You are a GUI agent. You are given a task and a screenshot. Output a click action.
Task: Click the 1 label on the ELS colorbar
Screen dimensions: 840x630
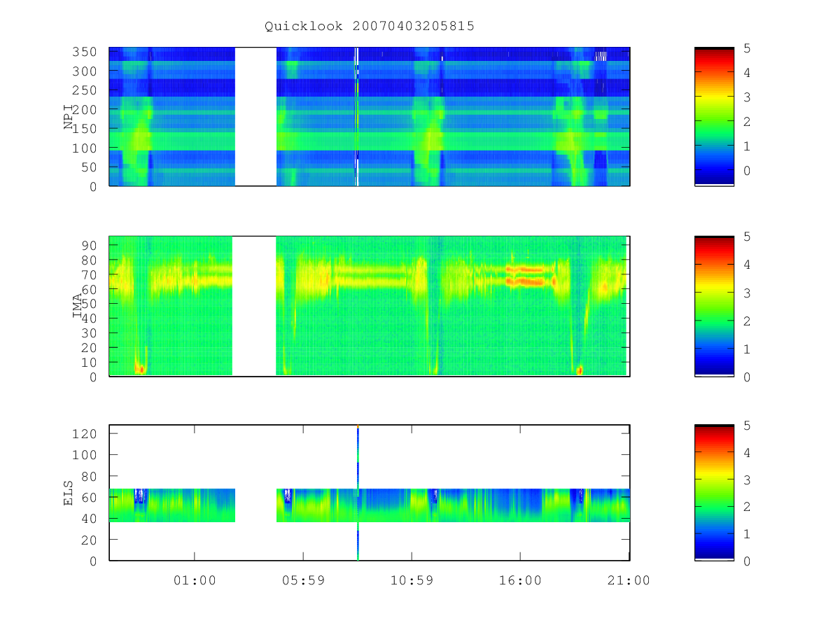pyautogui.click(x=748, y=534)
